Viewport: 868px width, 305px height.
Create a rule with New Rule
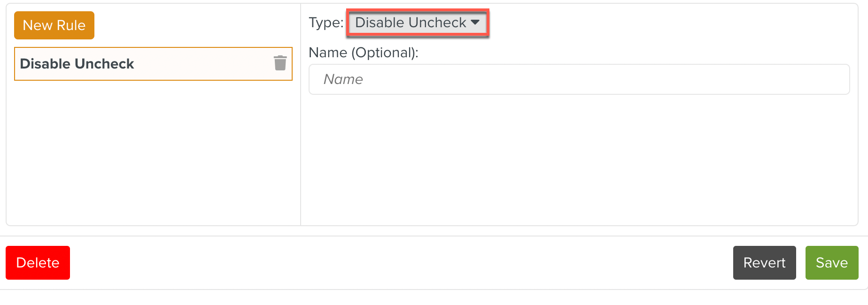tap(54, 25)
